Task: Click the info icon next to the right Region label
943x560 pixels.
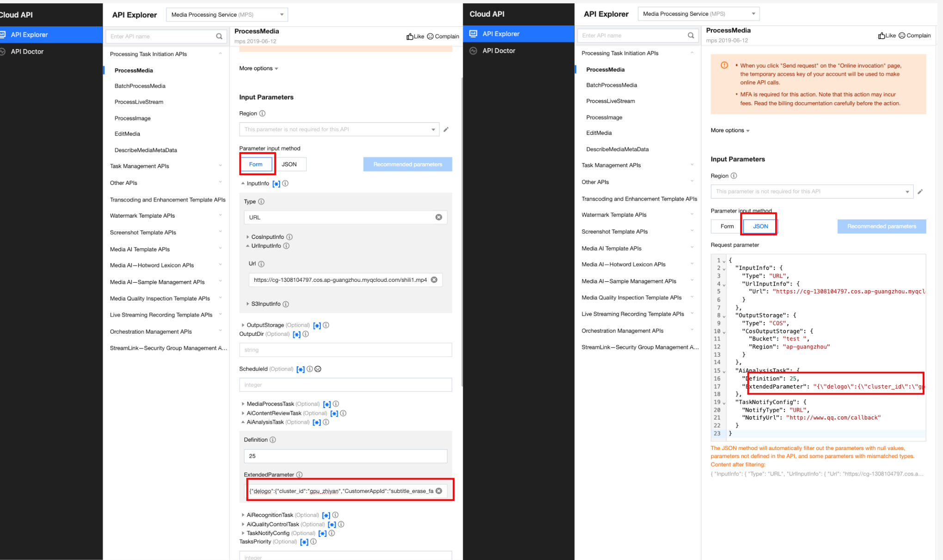Action: pos(734,176)
